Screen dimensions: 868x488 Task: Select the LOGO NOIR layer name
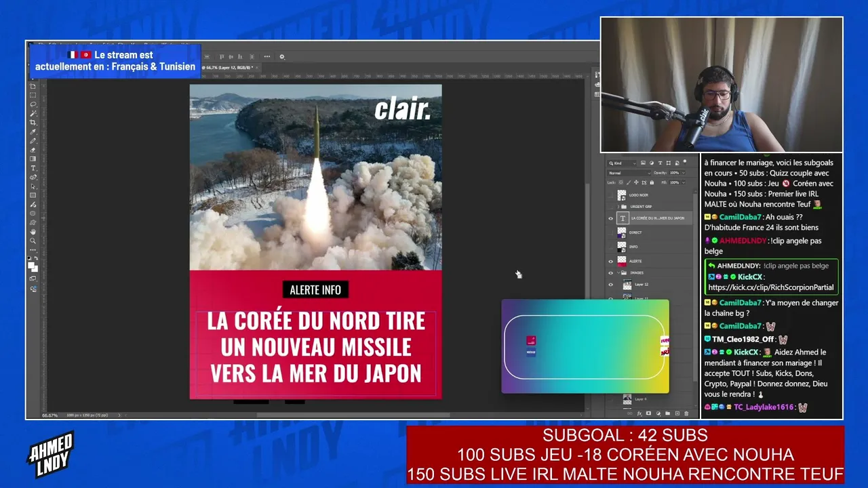pyautogui.click(x=639, y=195)
